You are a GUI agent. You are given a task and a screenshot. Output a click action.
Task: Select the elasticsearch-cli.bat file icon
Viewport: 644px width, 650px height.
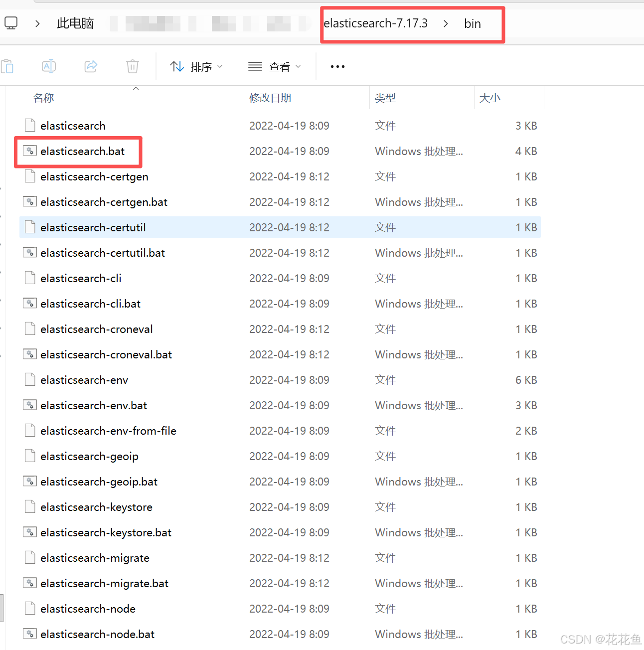point(30,304)
